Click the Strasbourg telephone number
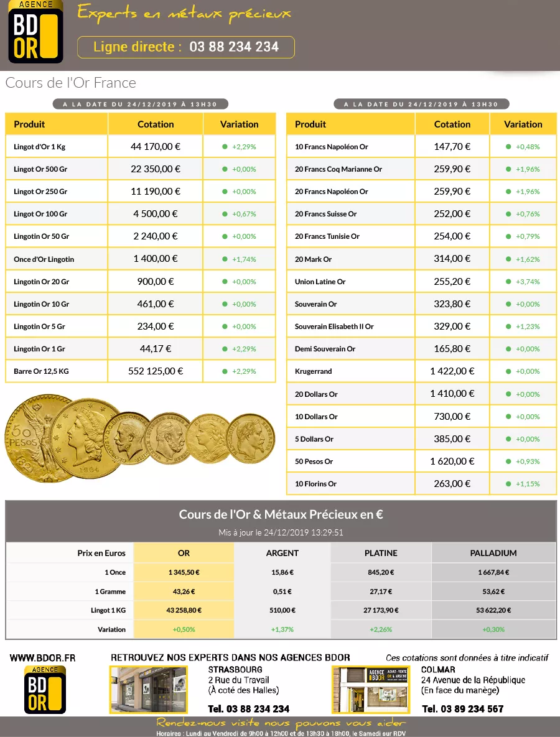The image size is (560, 737). (248, 709)
